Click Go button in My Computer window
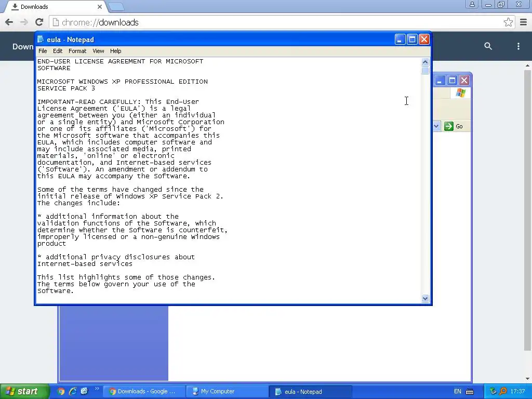The width and height of the screenshot is (532, 399). (x=454, y=126)
